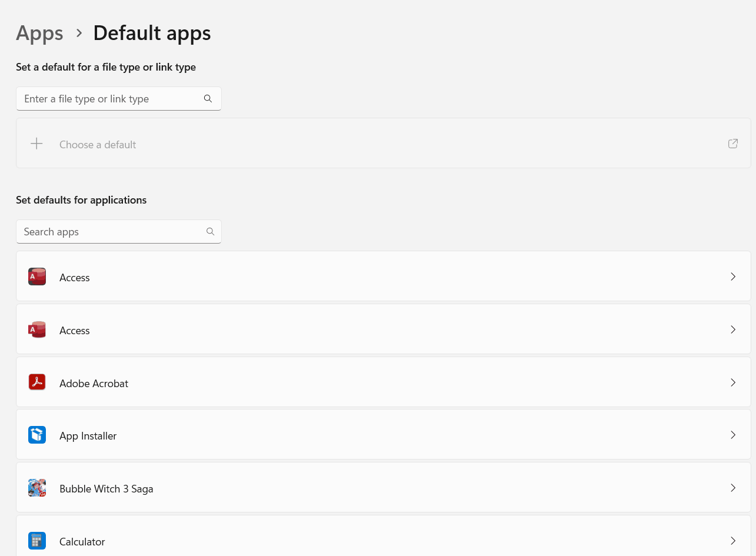Open the second Access entry by its name
The image size is (756, 556).
click(75, 331)
